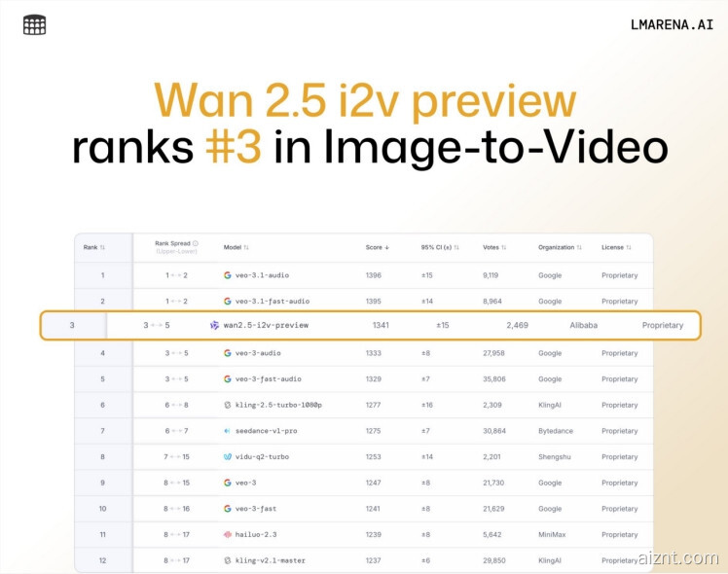Select the highlighted wan2.5-i2v-preview row

pos(370,325)
